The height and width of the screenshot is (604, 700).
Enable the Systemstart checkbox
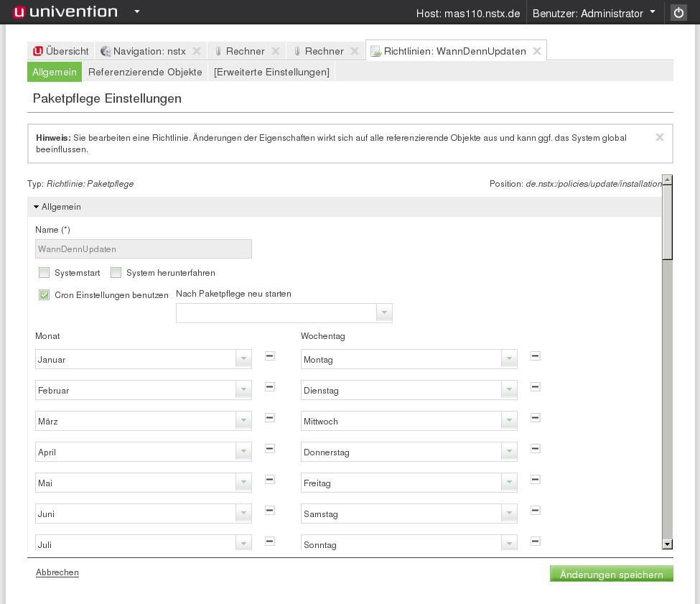(45, 273)
